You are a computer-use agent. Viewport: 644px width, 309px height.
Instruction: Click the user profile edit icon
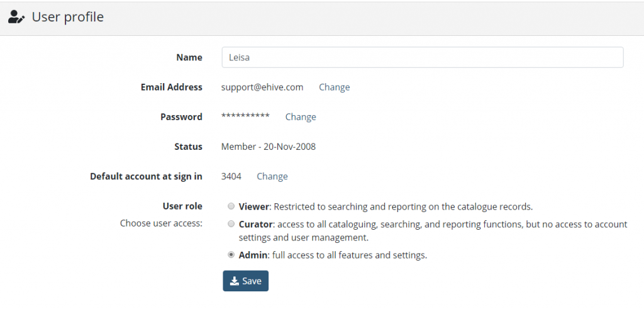point(16,17)
